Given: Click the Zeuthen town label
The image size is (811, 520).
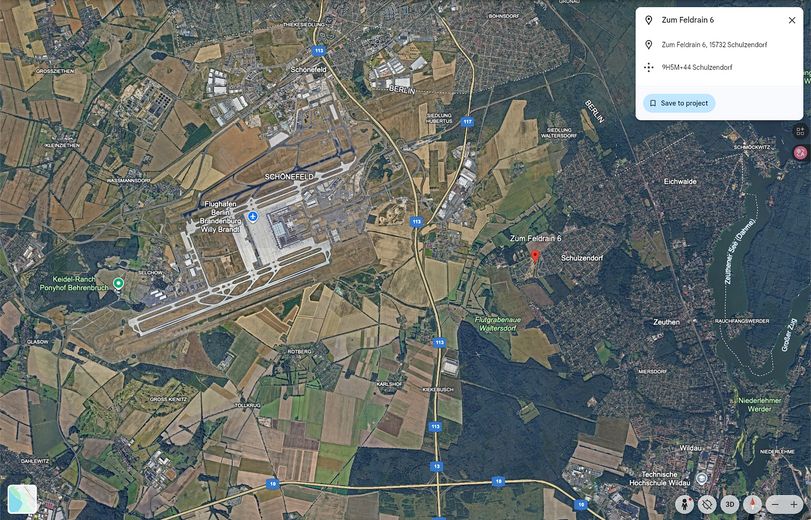Looking at the screenshot, I should click(x=666, y=322).
